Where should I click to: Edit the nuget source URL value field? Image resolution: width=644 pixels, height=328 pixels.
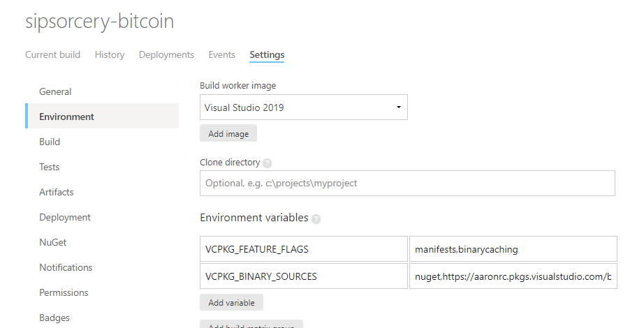pos(513,276)
